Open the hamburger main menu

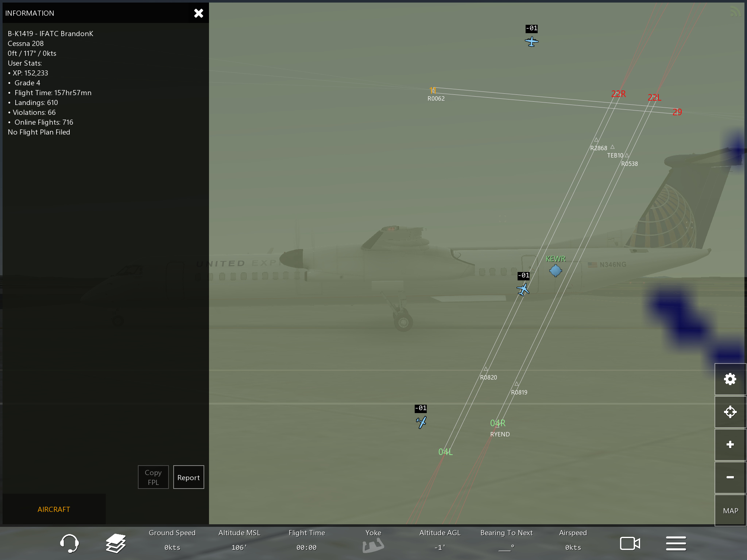point(676,543)
